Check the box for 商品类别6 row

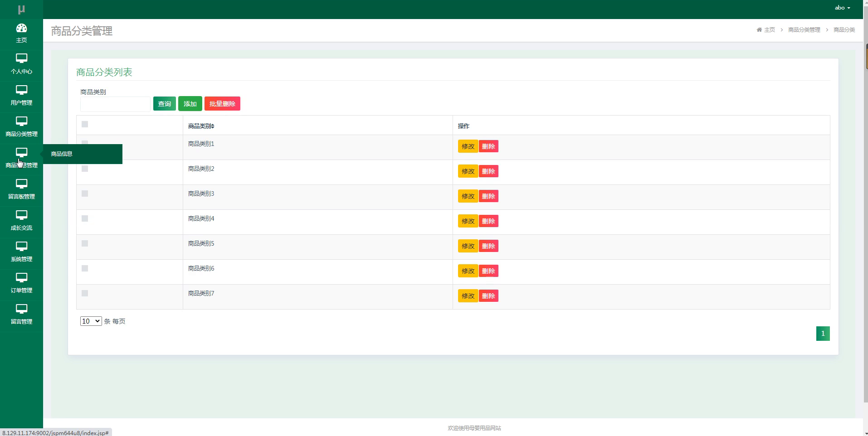tap(85, 268)
